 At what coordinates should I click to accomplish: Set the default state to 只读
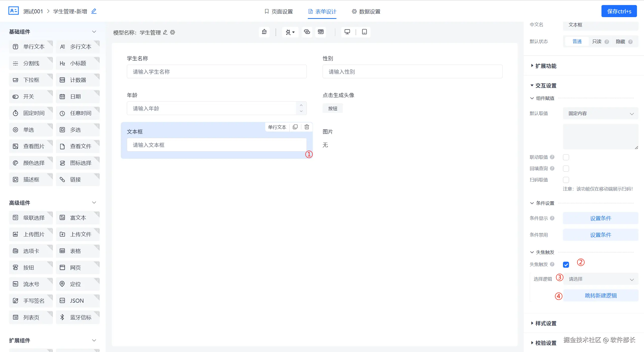[x=596, y=42]
